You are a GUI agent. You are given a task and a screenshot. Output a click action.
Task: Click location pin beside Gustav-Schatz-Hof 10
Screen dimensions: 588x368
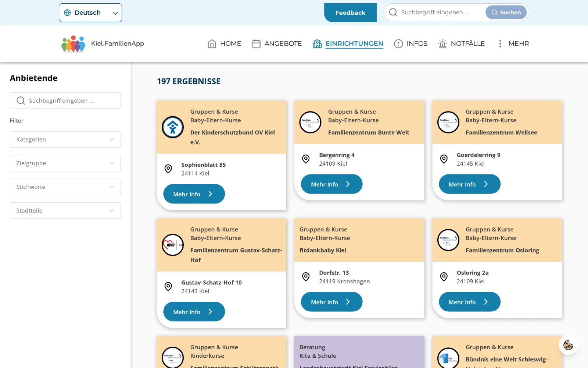(168, 287)
